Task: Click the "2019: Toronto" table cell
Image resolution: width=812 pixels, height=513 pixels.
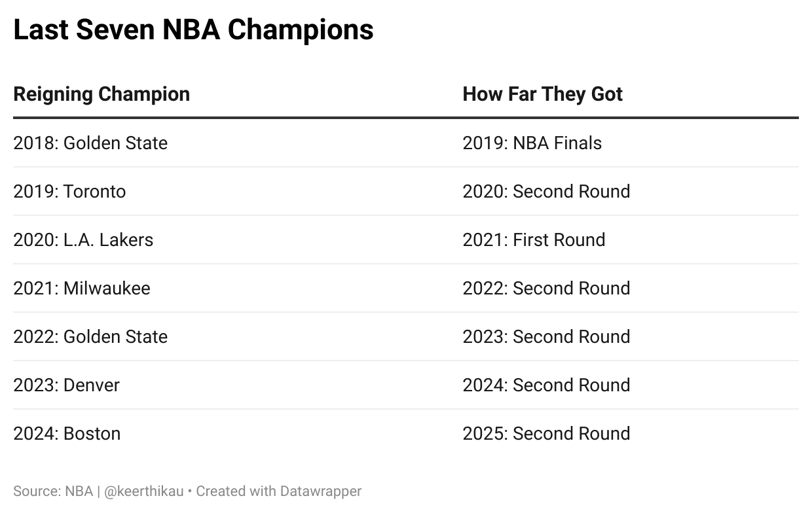Action: [x=69, y=192]
